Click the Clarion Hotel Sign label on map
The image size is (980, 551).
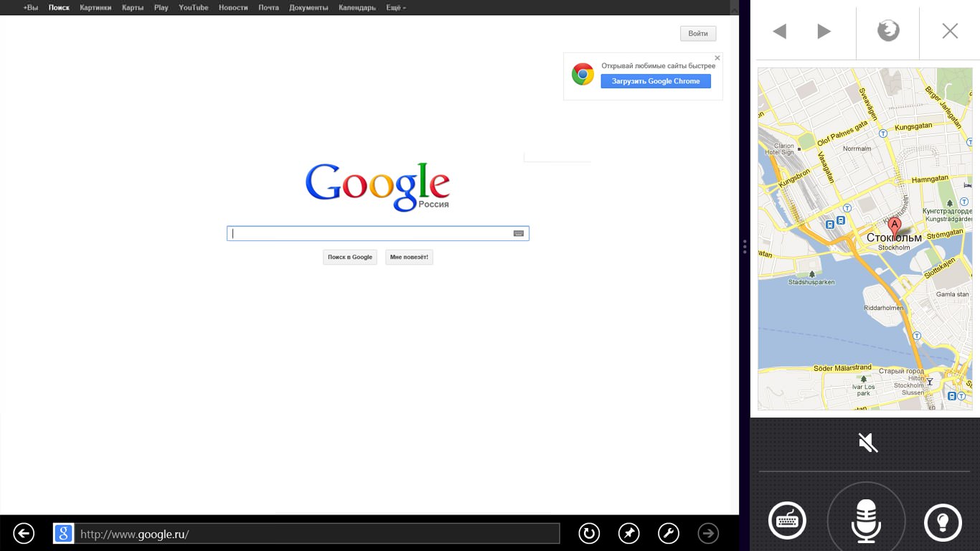(779, 149)
